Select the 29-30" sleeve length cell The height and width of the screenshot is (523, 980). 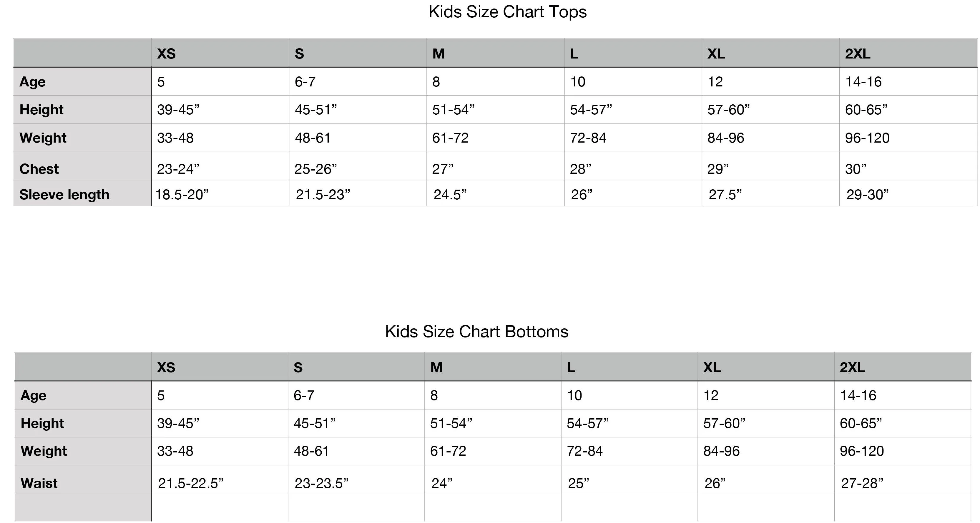tap(867, 195)
